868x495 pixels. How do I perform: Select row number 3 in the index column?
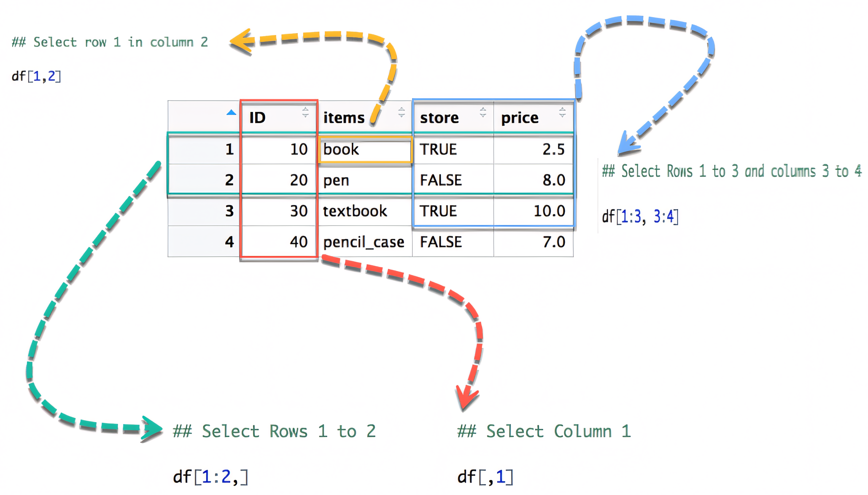click(x=229, y=211)
